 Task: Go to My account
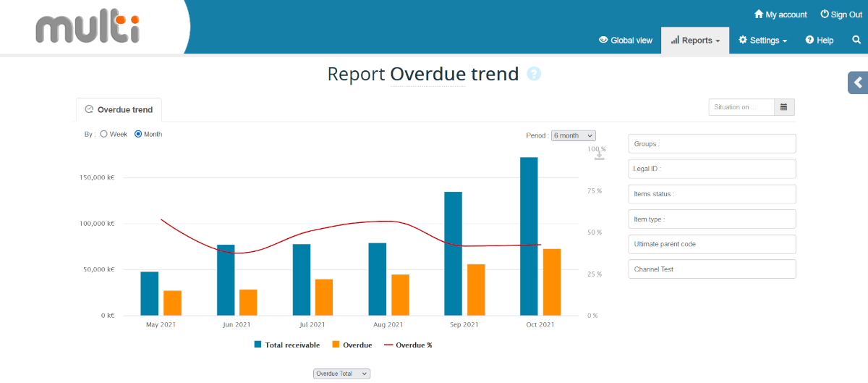(x=780, y=14)
